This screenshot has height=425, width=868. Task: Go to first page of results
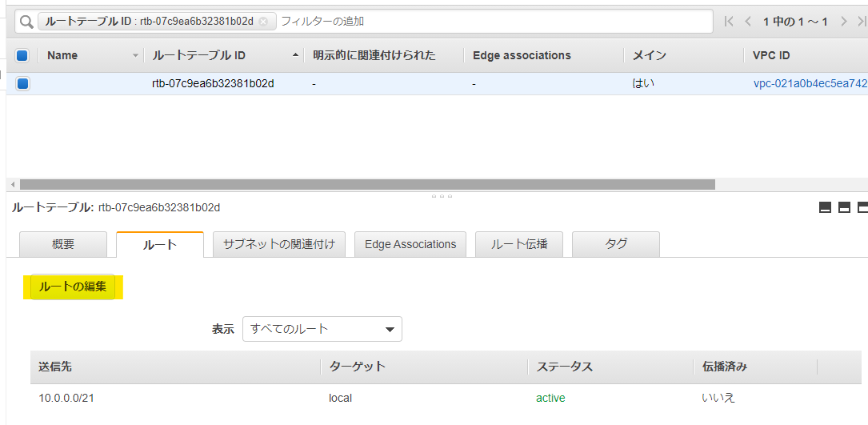pos(729,22)
